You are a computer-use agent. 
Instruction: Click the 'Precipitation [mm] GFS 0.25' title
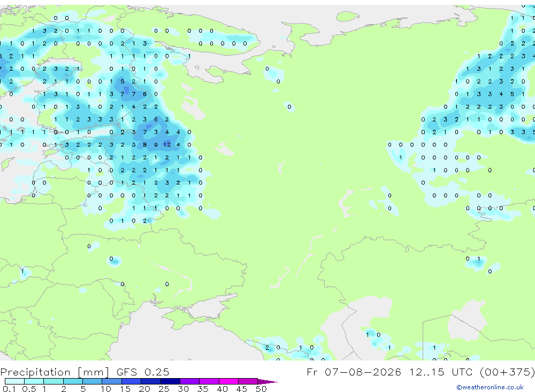(85, 372)
